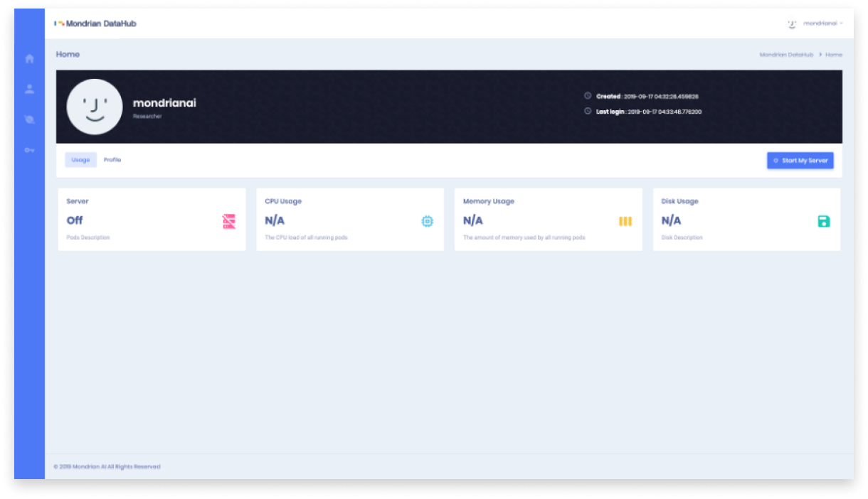Click the clock icon beside Last login
Image resolution: width=868 pixels, height=499 pixels.
point(588,111)
